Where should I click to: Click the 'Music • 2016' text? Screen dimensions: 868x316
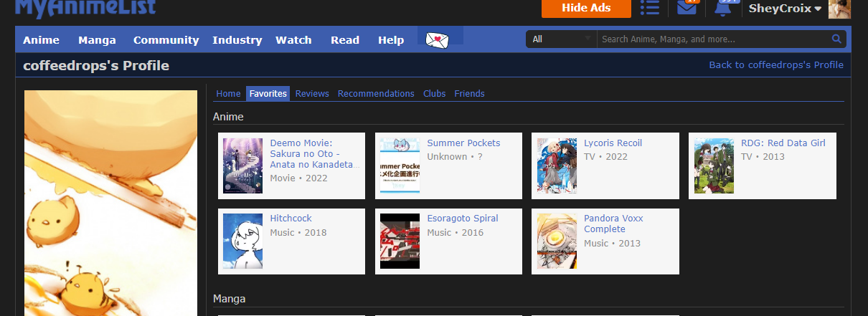tap(456, 233)
